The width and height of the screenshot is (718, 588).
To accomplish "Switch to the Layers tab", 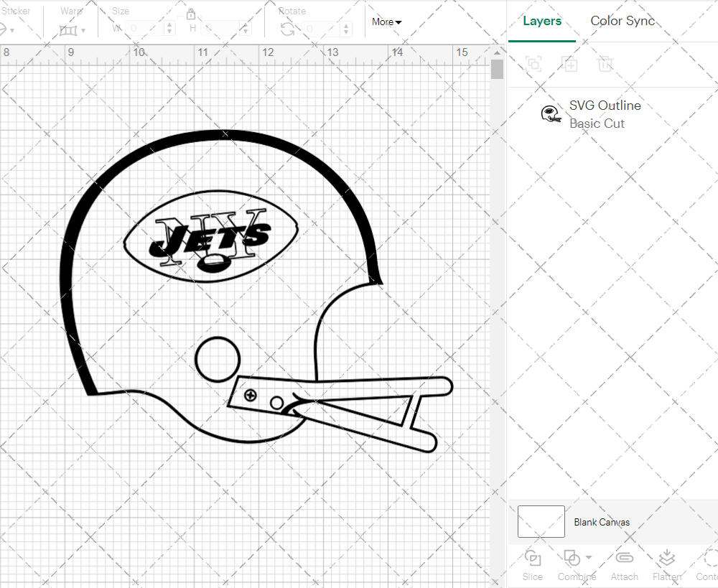I will click(x=542, y=21).
